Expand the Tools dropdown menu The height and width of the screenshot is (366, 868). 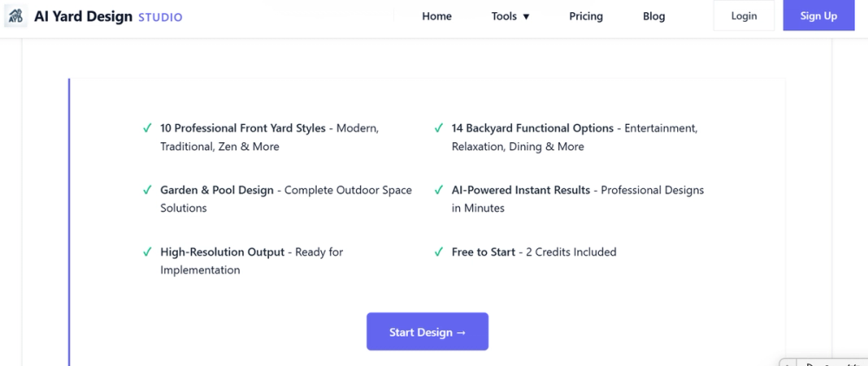(x=510, y=16)
